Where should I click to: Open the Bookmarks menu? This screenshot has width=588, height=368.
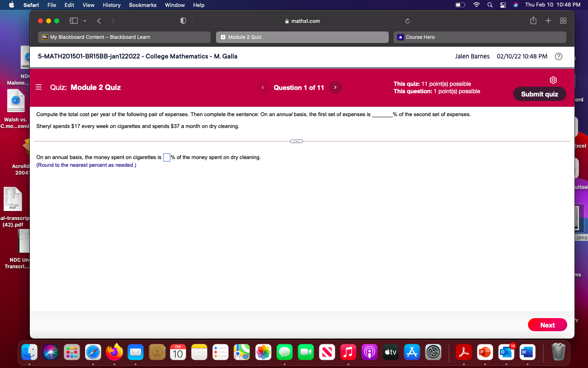143,5
